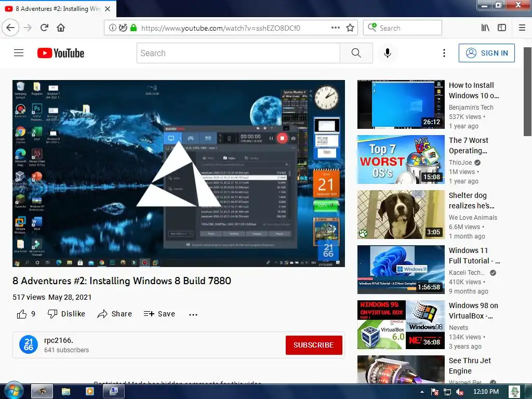Viewport: 532px width, 399px height.
Task: Click into the YouTube search field
Action: (x=238, y=53)
